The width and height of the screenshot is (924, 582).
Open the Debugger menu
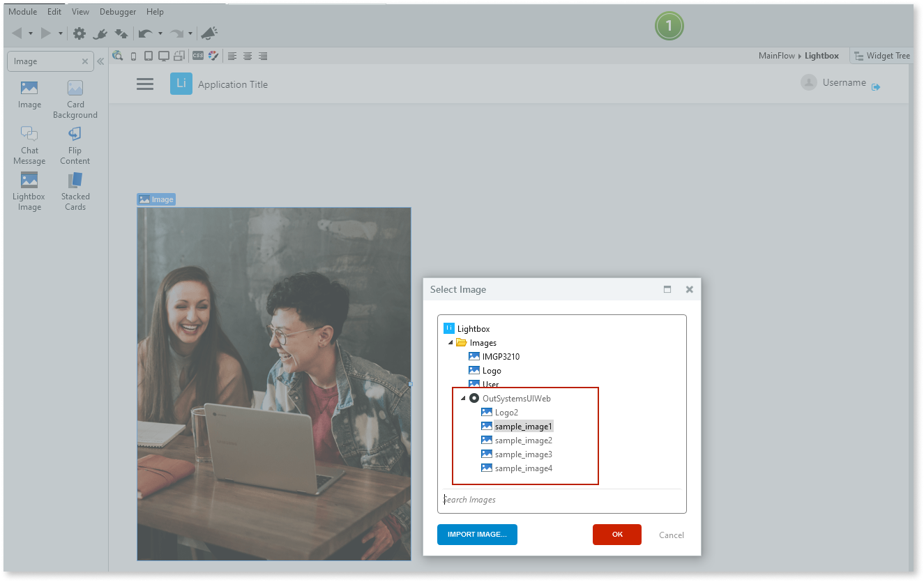[117, 11]
